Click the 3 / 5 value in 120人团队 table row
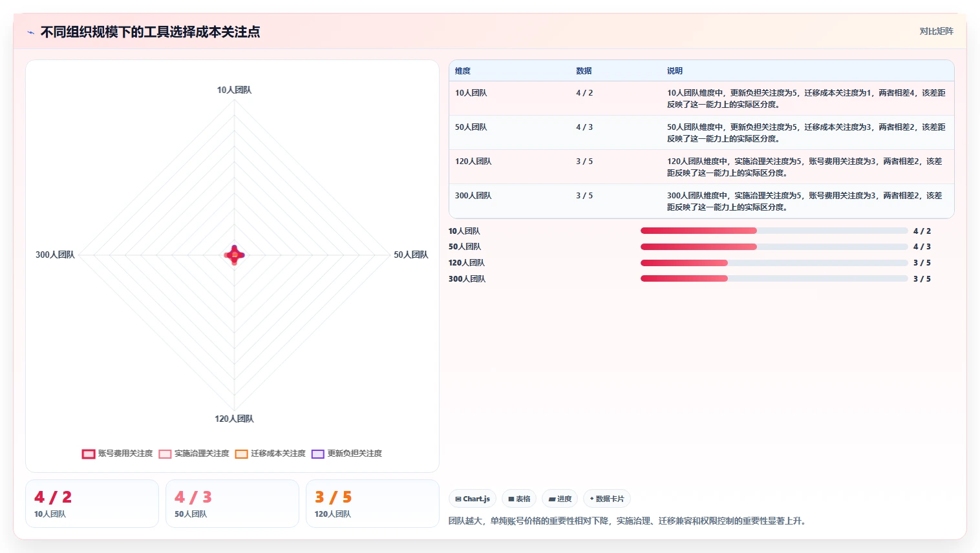This screenshot has width=980, height=553. coord(584,162)
